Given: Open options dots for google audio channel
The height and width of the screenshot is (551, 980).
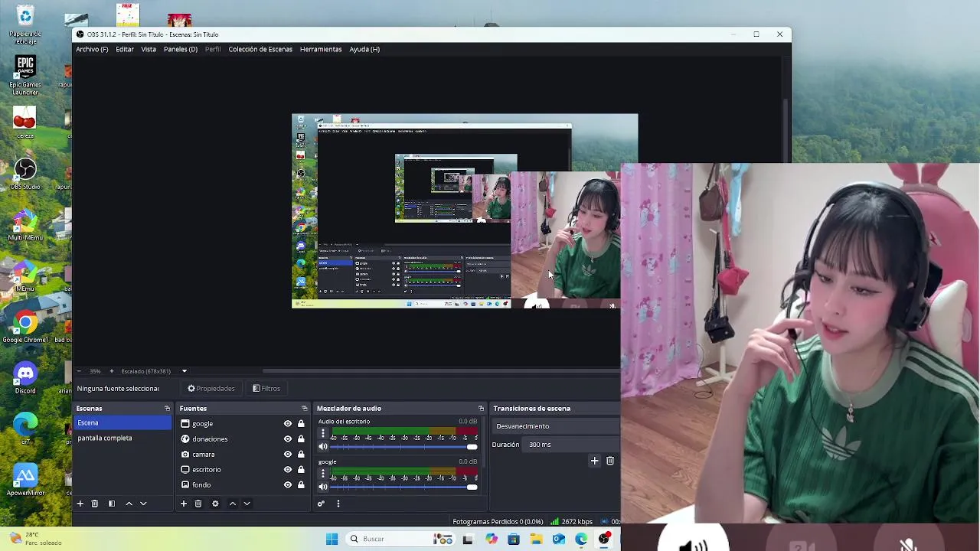Looking at the screenshot, I should pos(322,474).
